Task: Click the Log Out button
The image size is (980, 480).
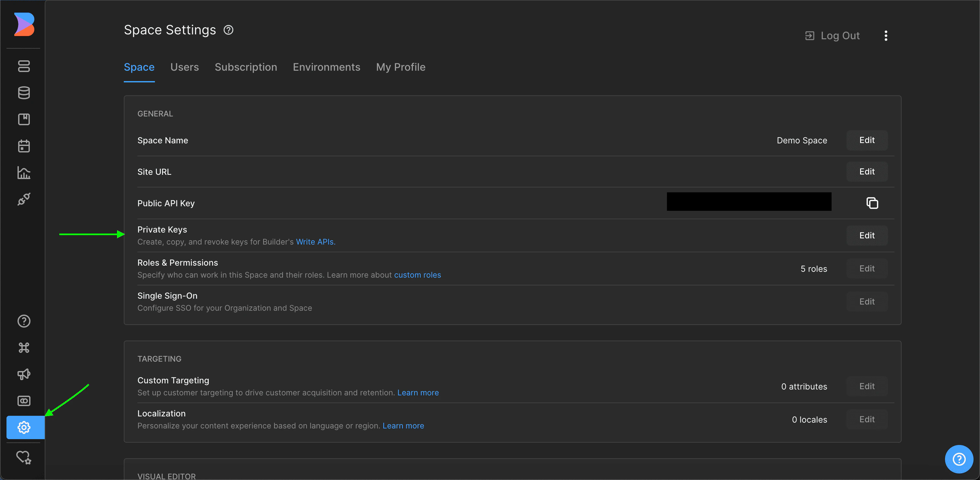Action: [833, 36]
